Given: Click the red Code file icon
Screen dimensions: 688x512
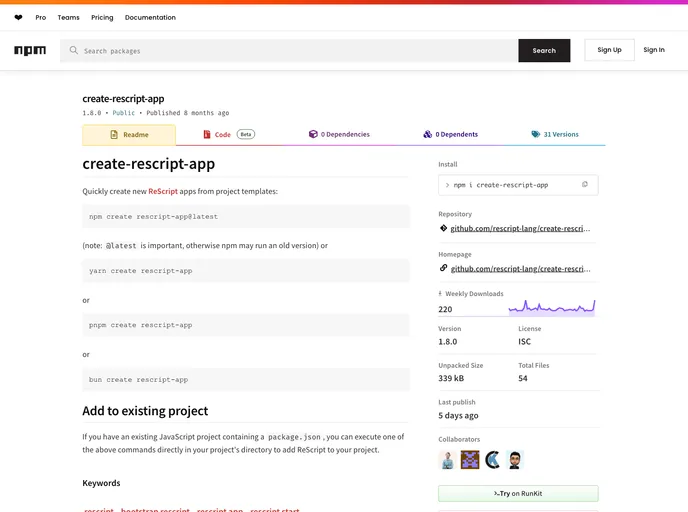Looking at the screenshot, I should click(207, 134).
